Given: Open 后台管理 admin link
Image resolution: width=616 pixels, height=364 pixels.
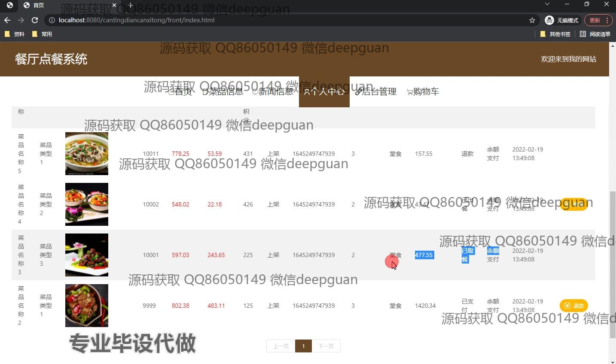Looking at the screenshot, I should pyautogui.click(x=376, y=91).
